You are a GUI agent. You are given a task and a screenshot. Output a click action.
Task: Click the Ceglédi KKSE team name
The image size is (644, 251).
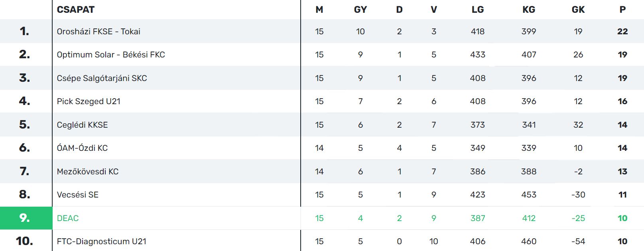coord(82,125)
